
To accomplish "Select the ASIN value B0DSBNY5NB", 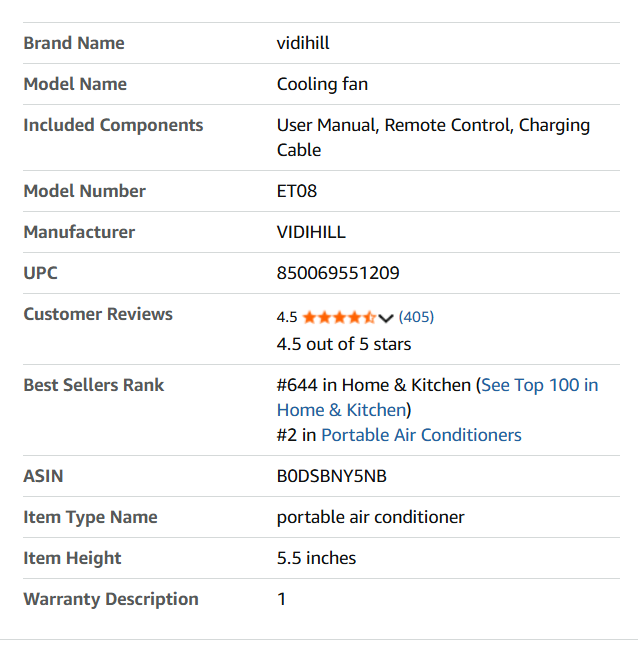I will click(x=331, y=476).
